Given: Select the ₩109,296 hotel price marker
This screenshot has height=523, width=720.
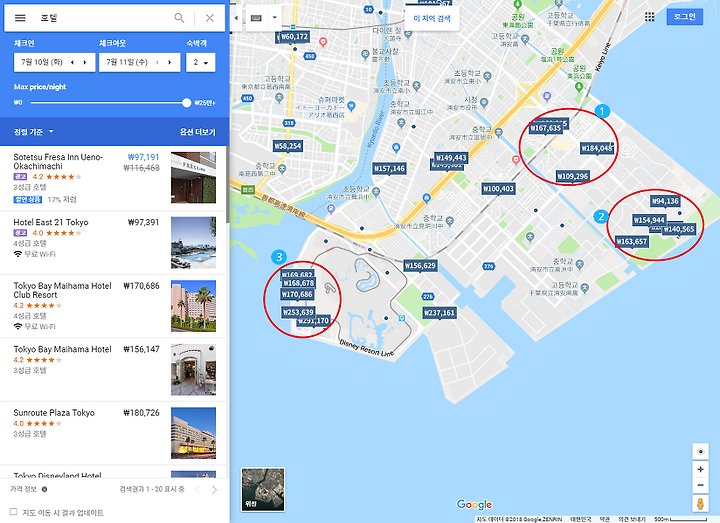Looking at the screenshot, I should [573, 176].
